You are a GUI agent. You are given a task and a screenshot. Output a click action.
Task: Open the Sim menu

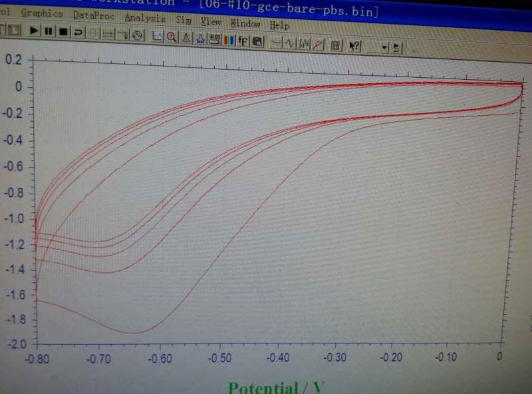(x=184, y=21)
